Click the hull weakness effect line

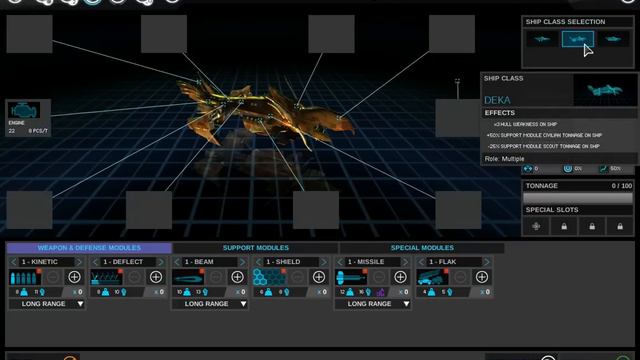coord(525,124)
